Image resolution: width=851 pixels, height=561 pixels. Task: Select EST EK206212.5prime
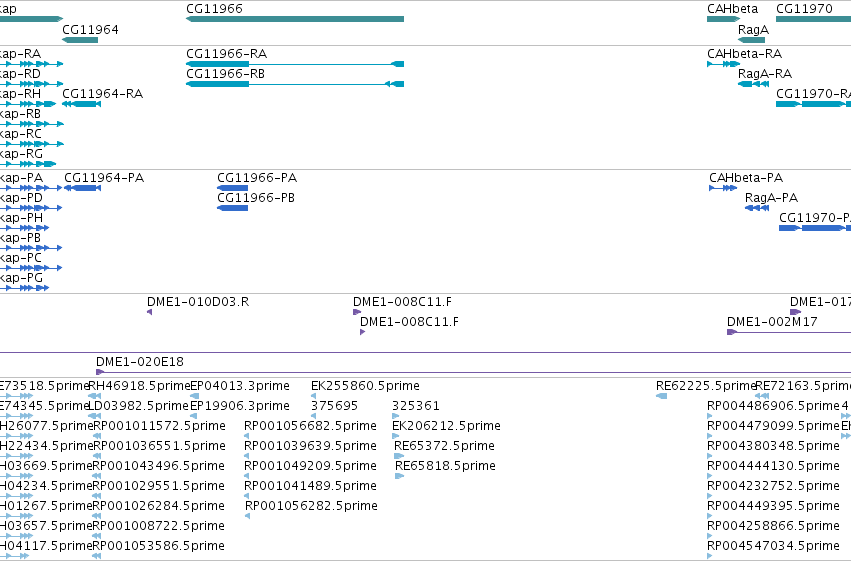(395, 436)
